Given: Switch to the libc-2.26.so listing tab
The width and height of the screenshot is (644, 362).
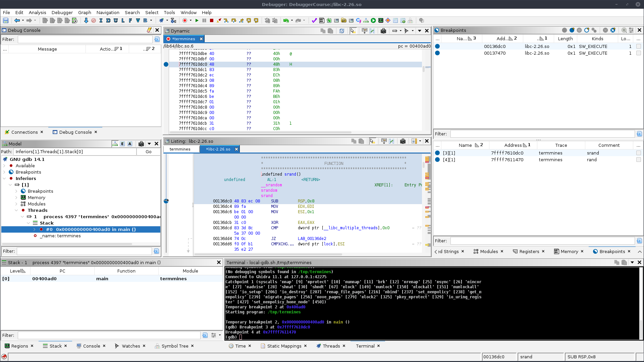Looking at the screenshot, I should [218, 149].
